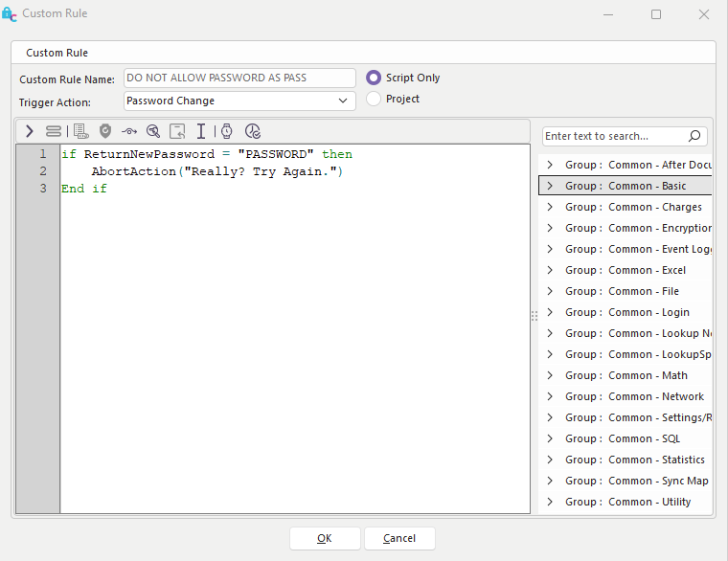Screen dimensions: 728x561
Task: Click the step-over arrow icon in the toolbar
Action: pos(129,131)
